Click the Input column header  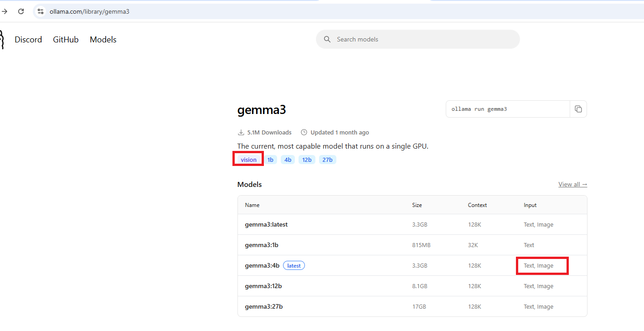(x=530, y=205)
